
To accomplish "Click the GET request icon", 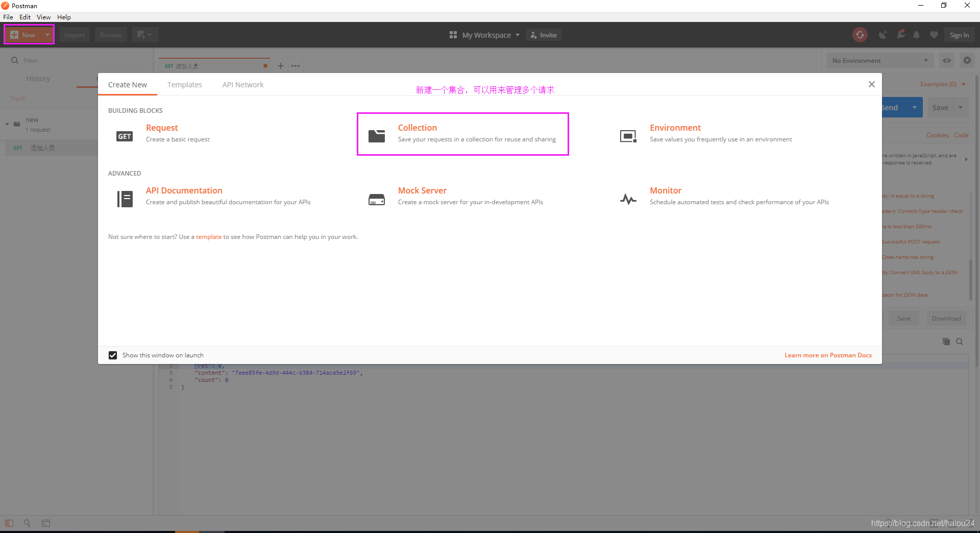I will pos(125,136).
